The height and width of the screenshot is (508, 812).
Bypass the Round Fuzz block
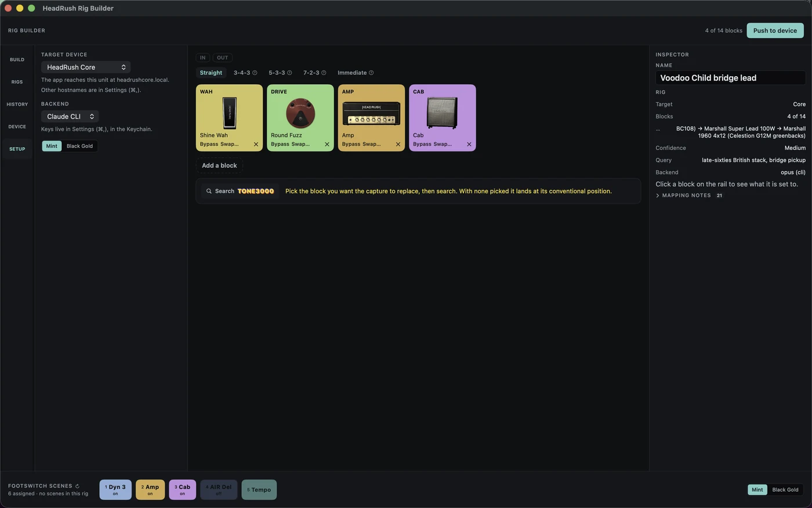tap(280, 144)
